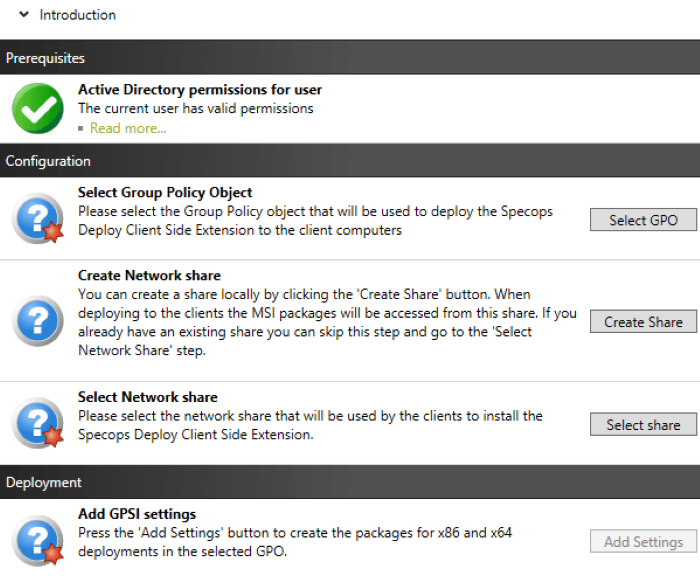
Task: Click the Create Share button
Action: [x=643, y=322]
